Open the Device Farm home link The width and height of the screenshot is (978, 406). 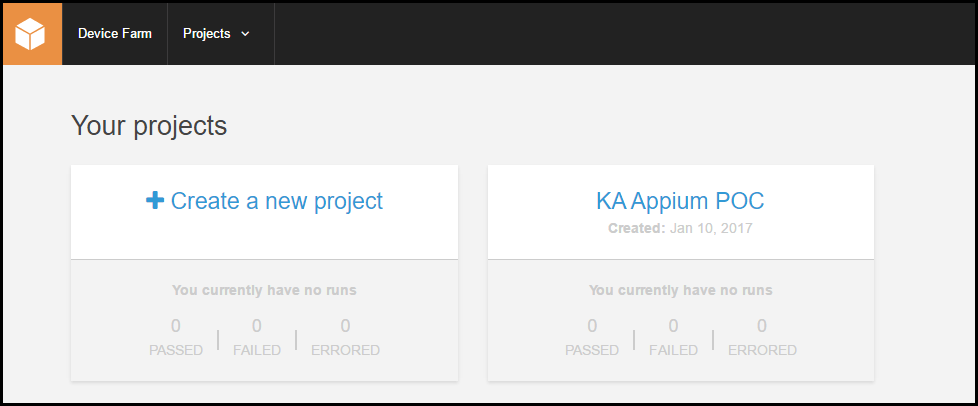115,34
